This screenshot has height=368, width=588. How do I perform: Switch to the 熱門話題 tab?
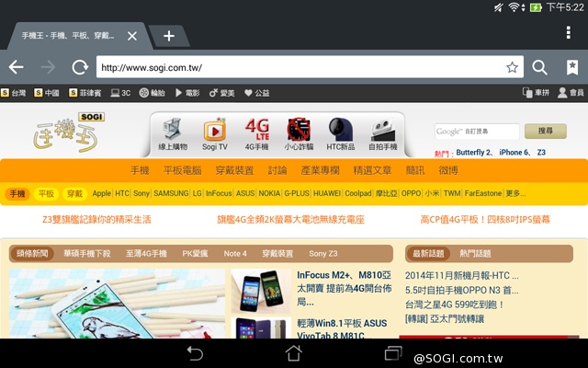475,254
